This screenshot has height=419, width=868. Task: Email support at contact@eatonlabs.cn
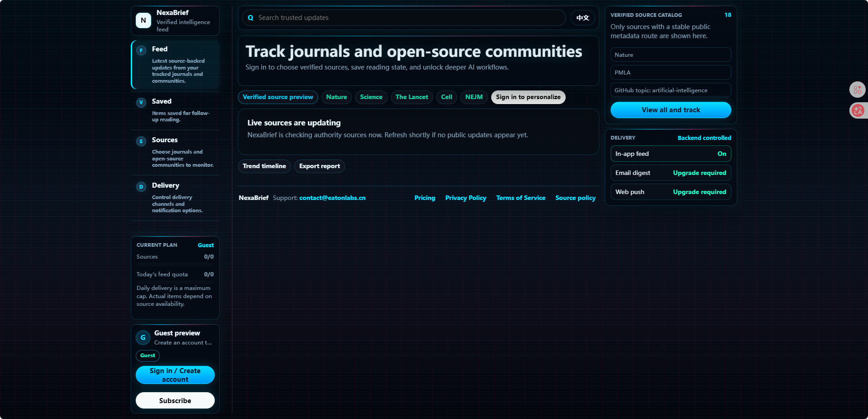point(332,198)
